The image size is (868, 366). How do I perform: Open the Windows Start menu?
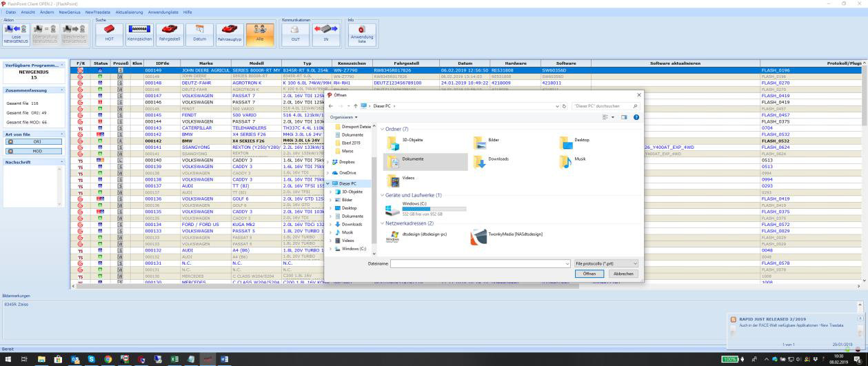coord(8,359)
